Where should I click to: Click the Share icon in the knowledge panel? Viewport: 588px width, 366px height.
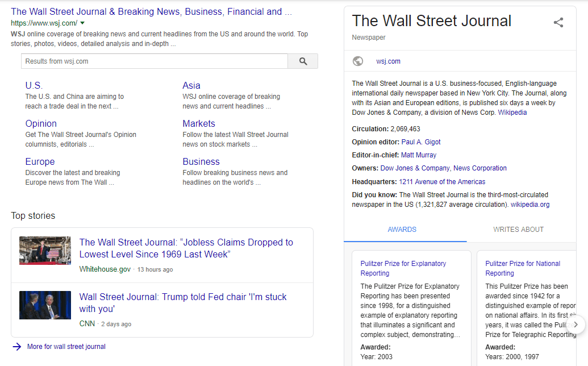(558, 22)
